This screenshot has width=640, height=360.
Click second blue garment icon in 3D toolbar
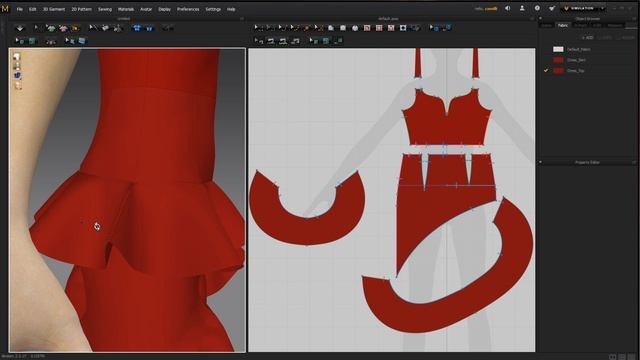149,28
